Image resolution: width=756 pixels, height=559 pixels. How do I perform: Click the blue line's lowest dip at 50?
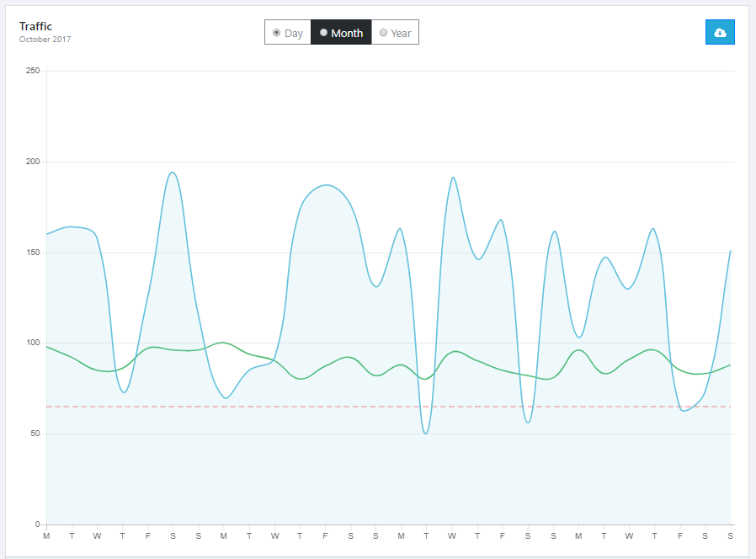point(425,433)
